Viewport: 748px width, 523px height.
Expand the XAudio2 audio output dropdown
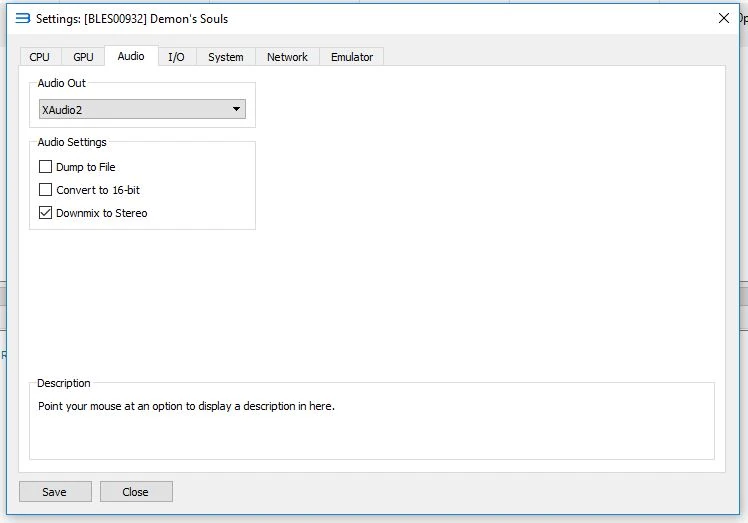142,110
